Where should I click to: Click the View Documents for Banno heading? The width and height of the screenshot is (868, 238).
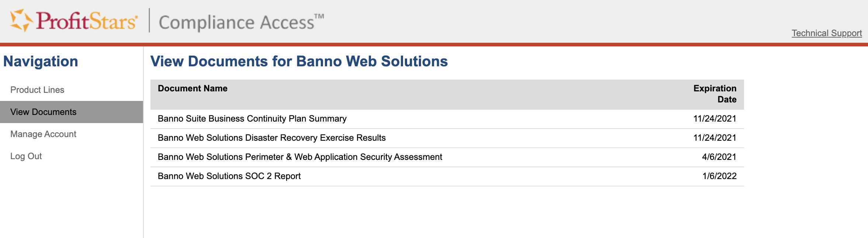299,62
